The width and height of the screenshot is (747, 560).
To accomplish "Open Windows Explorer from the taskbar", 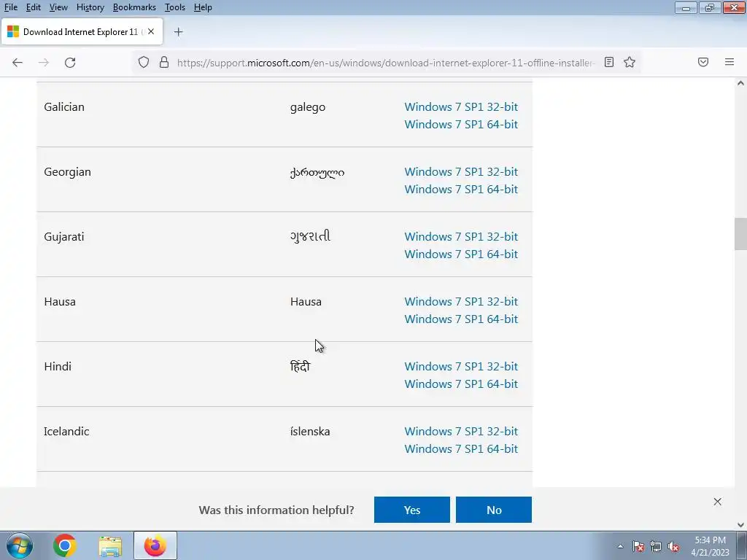I will (110, 545).
